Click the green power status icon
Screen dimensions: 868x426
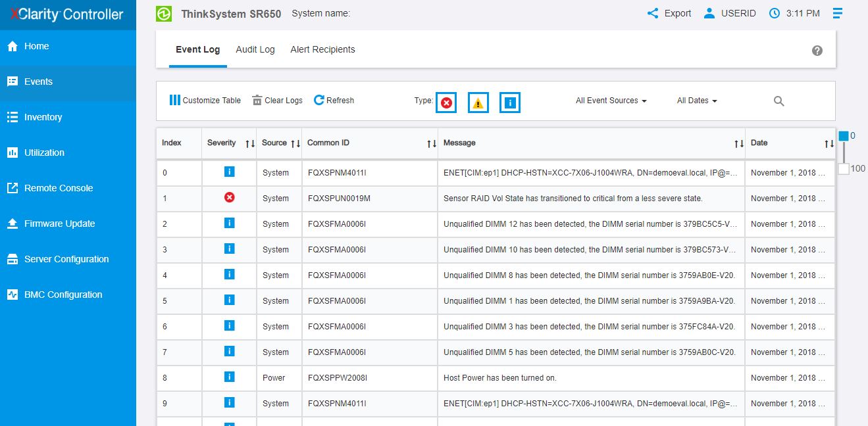(164, 13)
